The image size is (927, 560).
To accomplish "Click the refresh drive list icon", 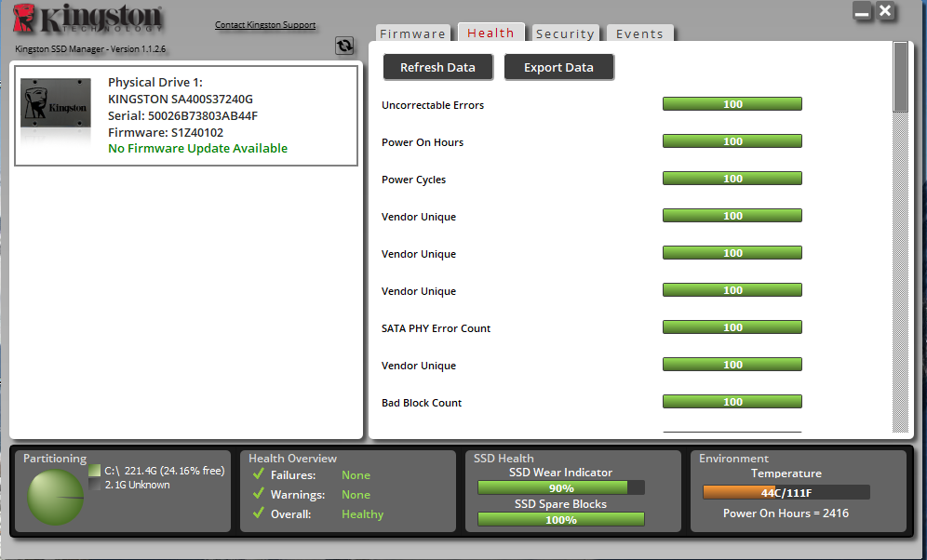I will coord(344,46).
